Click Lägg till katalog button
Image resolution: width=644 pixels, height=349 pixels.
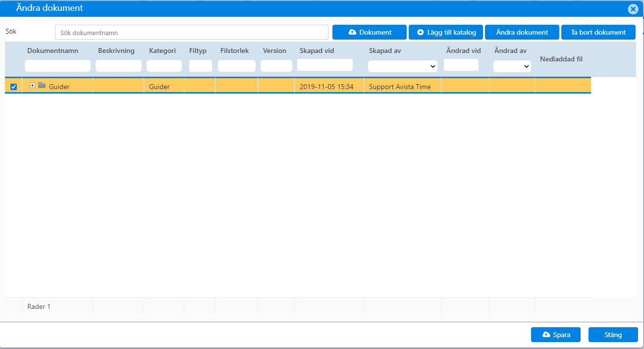click(446, 32)
